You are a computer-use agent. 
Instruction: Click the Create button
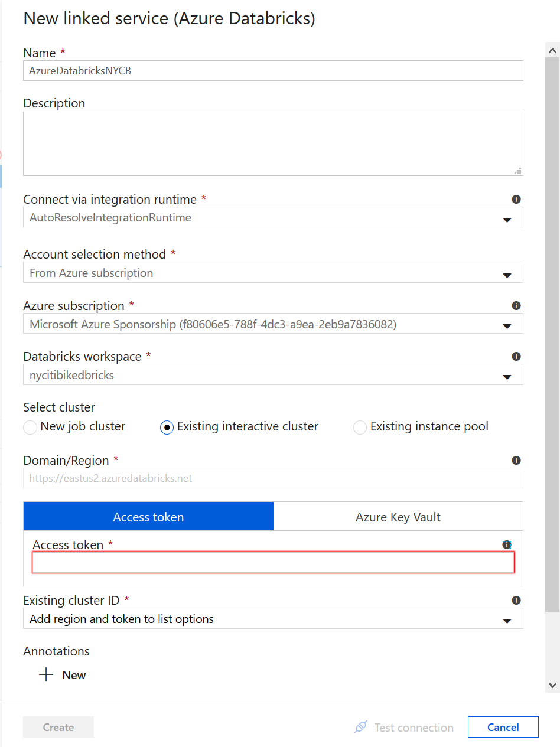[58, 727]
